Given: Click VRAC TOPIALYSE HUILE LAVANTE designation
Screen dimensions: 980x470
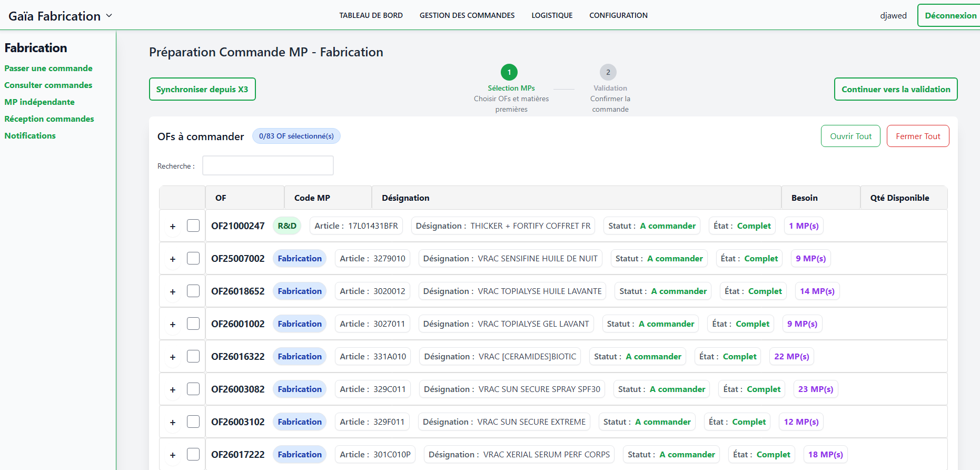Looking at the screenshot, I should (512, 291).
